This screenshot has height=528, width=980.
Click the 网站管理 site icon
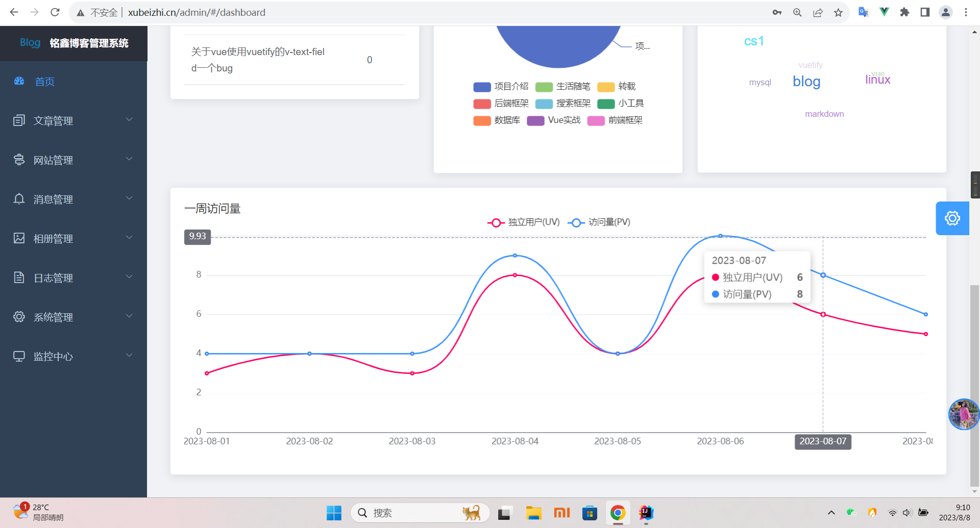coord(19,160)
